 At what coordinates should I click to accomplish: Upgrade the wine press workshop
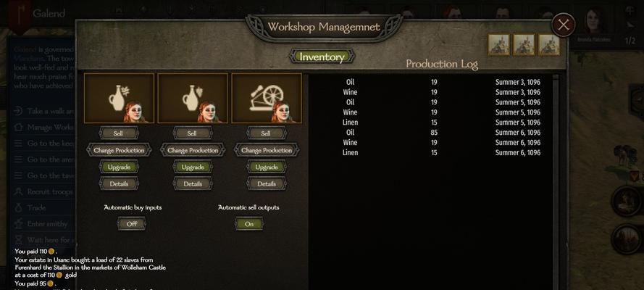click(x=193, y=167)
